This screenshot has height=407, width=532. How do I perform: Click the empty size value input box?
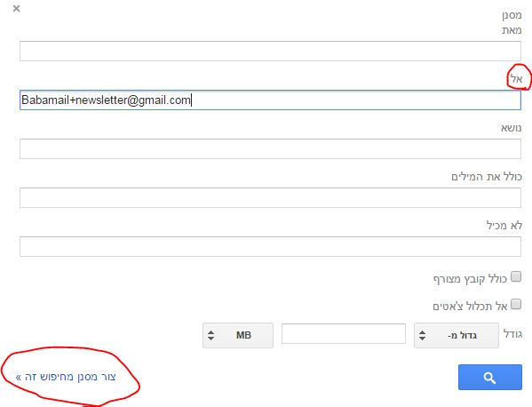(x=344, y=333)
